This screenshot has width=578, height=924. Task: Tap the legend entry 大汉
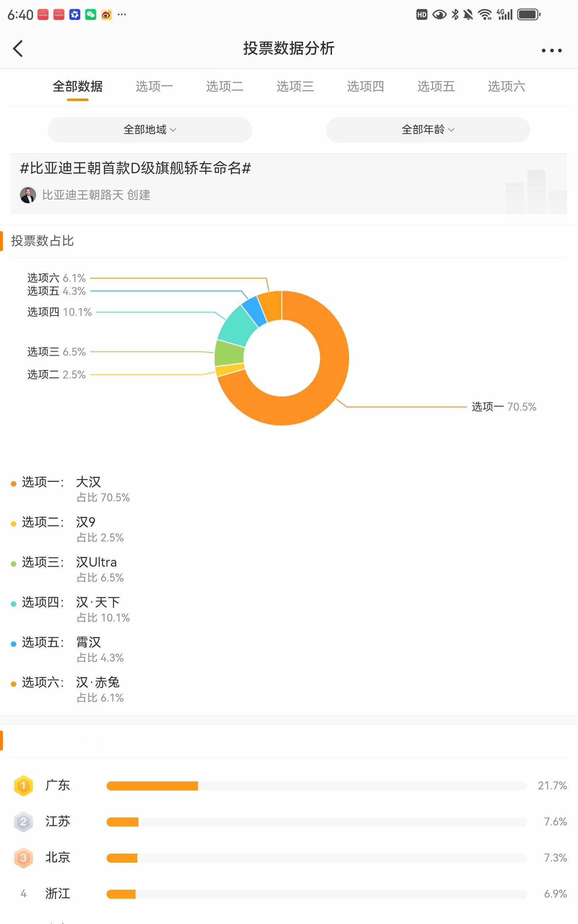88,482
